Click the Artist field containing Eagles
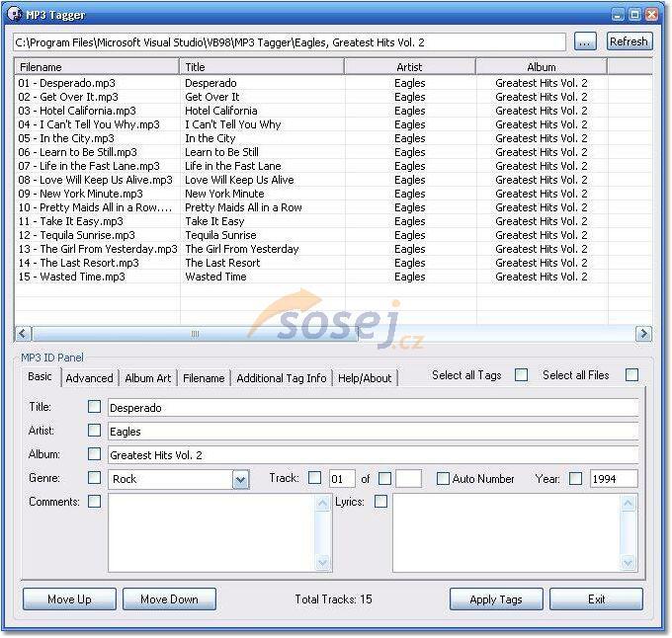This screenshot has height=638, width=672. click(373, 432)
